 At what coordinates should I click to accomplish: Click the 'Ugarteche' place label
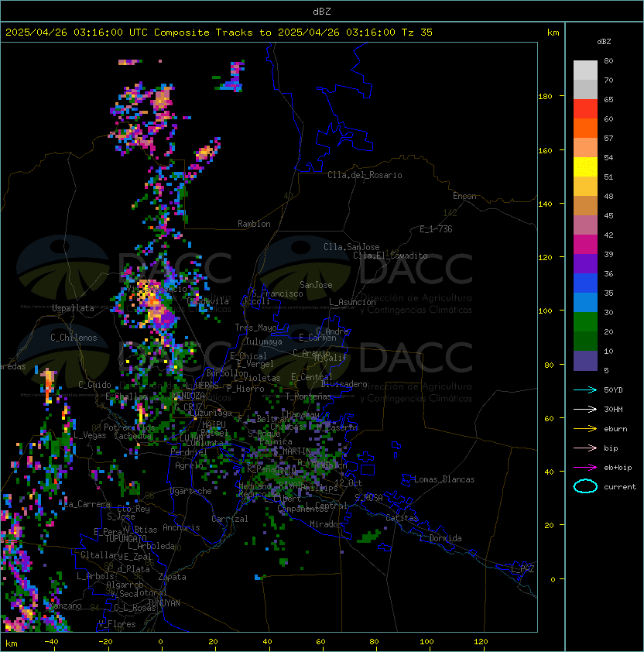pos(191,491)
